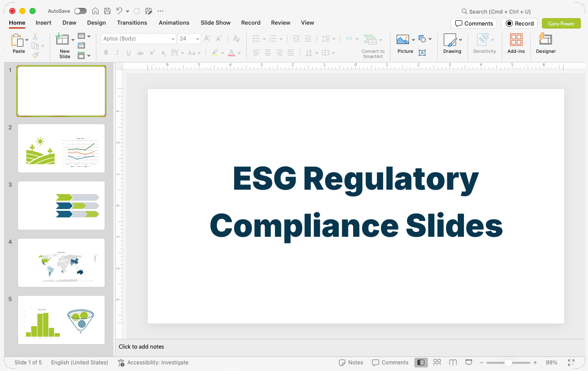The width and height of the screenshot is (588, 371).
Task: Click the Record button at top right
Action: 519,23
